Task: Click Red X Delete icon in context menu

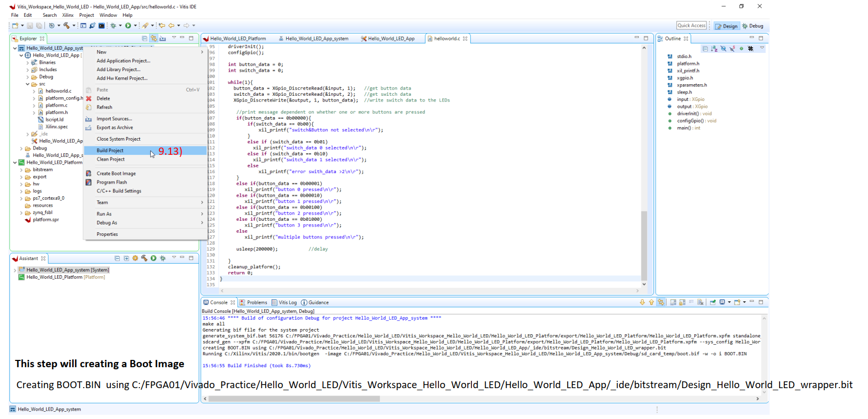Action: (89, 98)
